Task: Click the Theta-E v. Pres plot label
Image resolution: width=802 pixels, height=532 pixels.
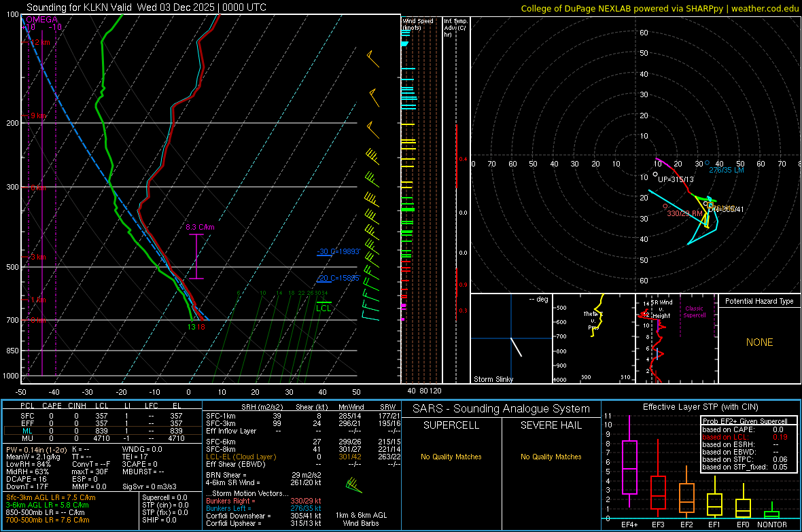Action: (x=593, y=320)
